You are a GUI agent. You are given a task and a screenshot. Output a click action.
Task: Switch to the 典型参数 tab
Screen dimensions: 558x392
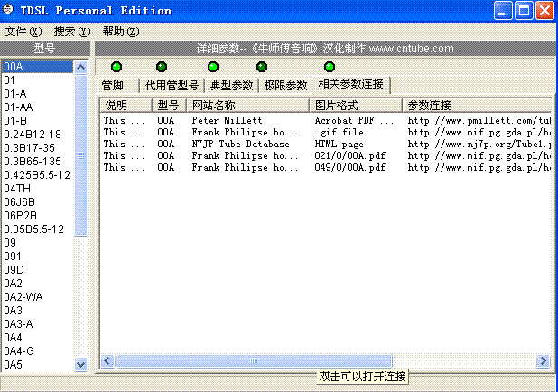[231, 86]
